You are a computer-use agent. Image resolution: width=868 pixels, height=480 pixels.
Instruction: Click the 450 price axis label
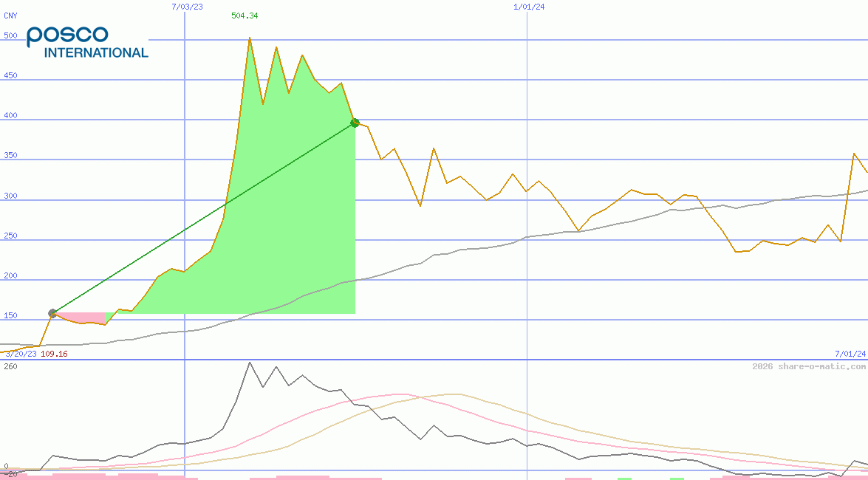pyautogui.click(x=10, y=75)
